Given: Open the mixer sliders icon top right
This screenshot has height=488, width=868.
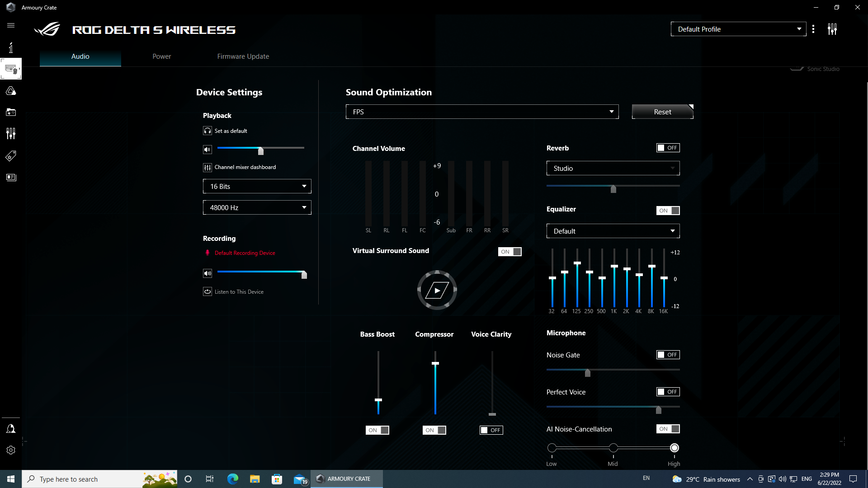Looking at the screenshot, I should 832,29.
